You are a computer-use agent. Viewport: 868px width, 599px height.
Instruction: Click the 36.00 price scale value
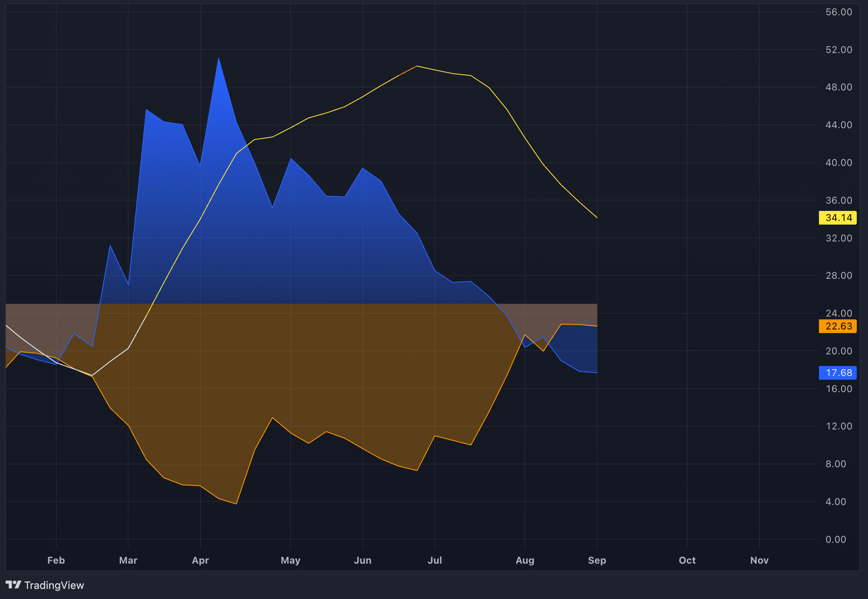click(x=839, y=200)
